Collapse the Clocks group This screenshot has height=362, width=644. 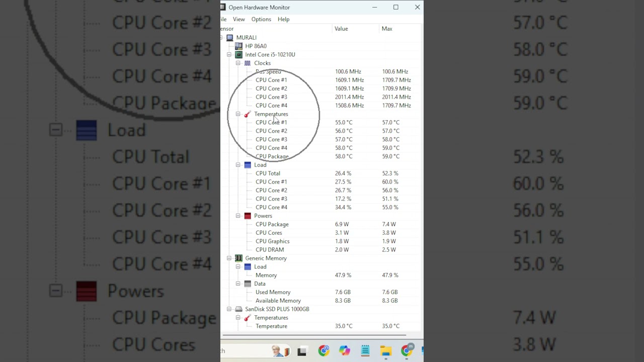click(x=238, y=63)
